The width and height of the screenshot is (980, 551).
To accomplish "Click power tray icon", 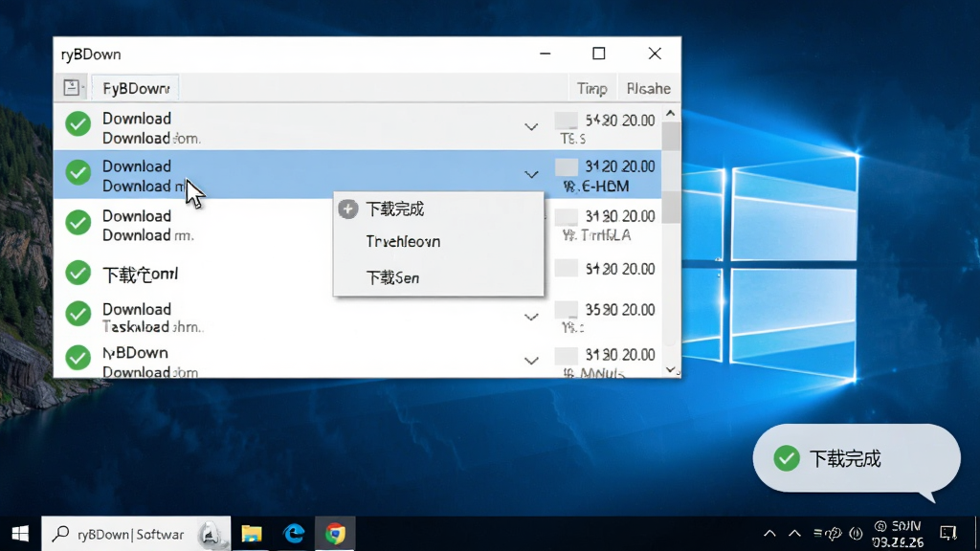I will 857,534.
